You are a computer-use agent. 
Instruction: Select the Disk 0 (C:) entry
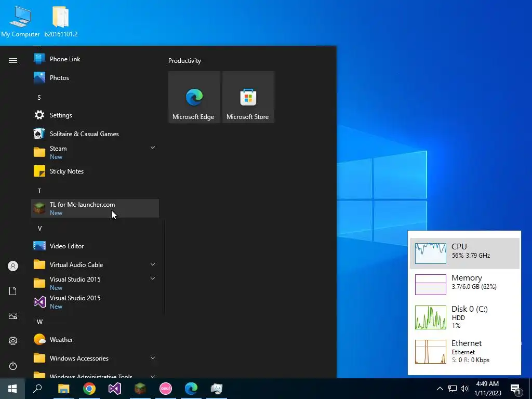point(464,317)
